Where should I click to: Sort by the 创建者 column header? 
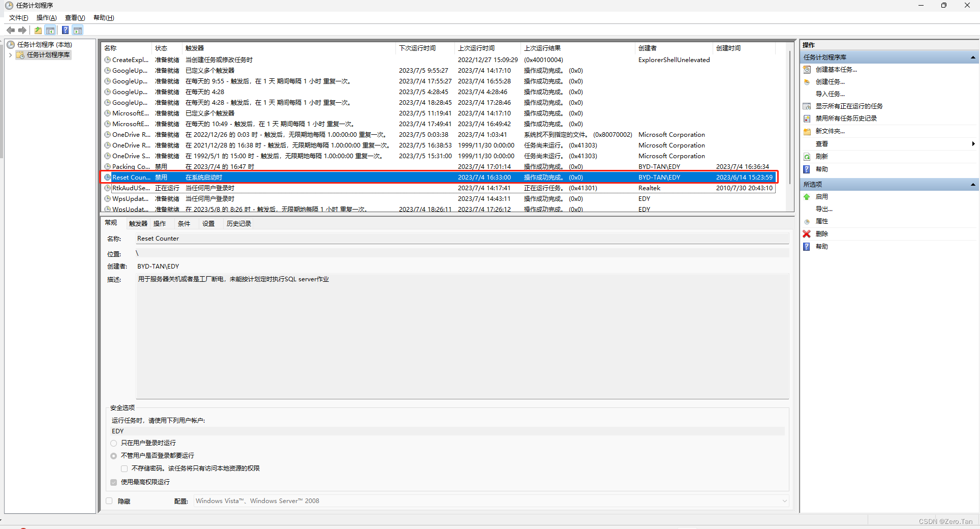673,48
